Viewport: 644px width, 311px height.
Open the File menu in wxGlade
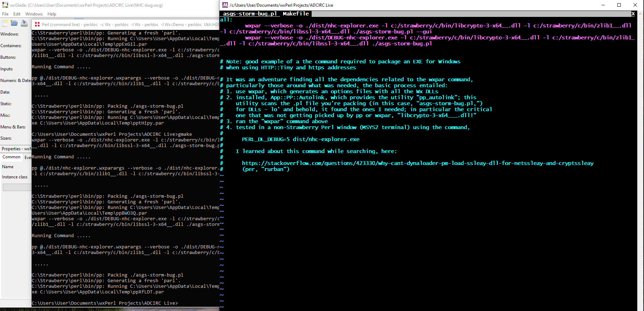[x=5, y=14]
